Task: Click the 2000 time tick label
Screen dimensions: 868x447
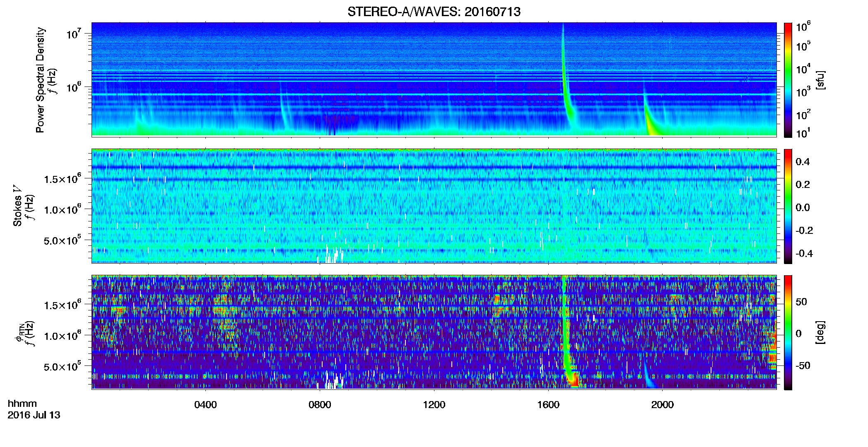Action: tap(663, 405)
